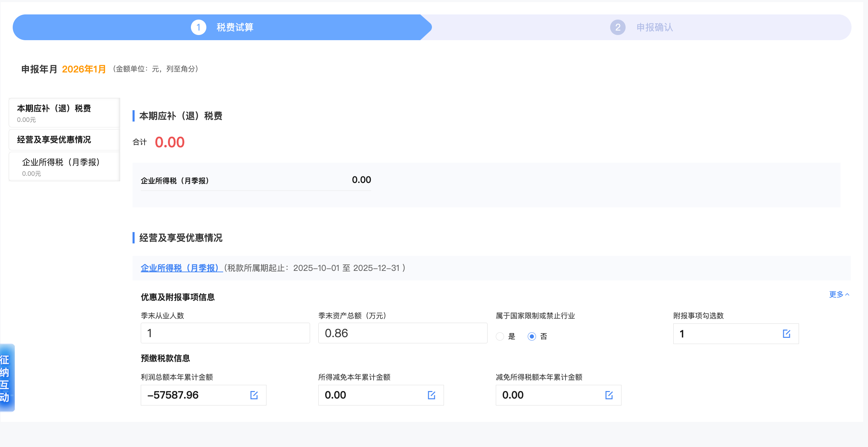Image resolution: width=868 pixels, height=447 pixels.
Task: Select 是 for 属于国家限制或禁止行业
Action: (x=500, y=336)
